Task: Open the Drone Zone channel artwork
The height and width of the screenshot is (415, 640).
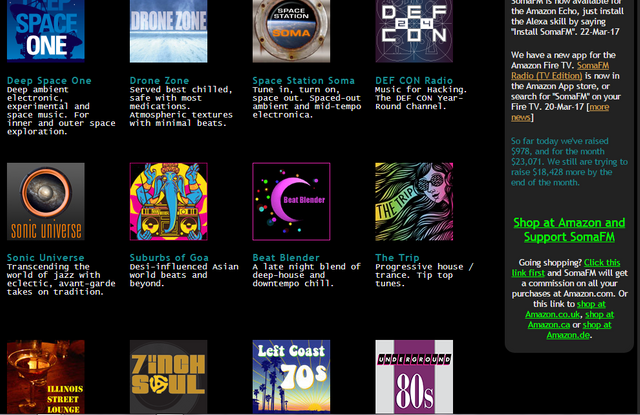Action: pyautogui.click(x=169, y=31)
